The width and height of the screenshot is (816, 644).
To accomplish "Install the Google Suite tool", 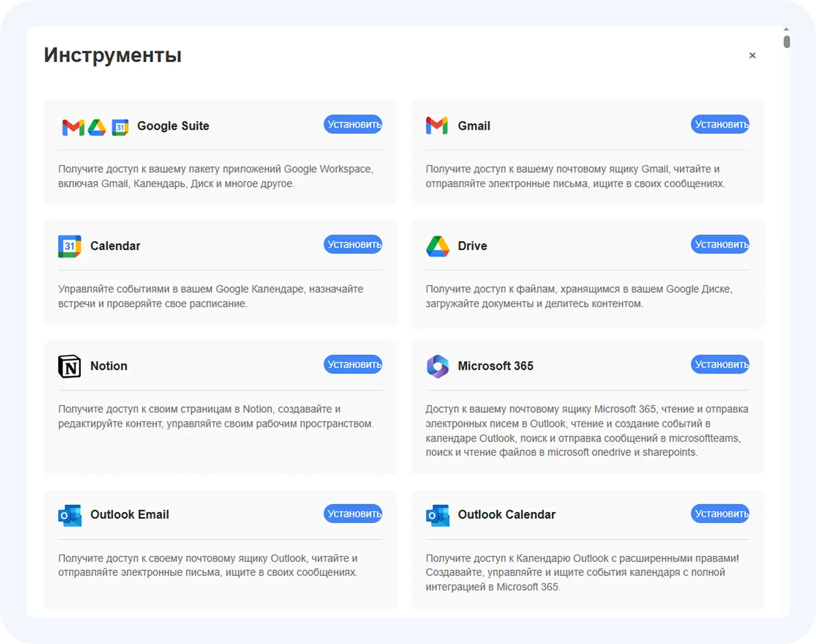I will click(x=353, y=125).
